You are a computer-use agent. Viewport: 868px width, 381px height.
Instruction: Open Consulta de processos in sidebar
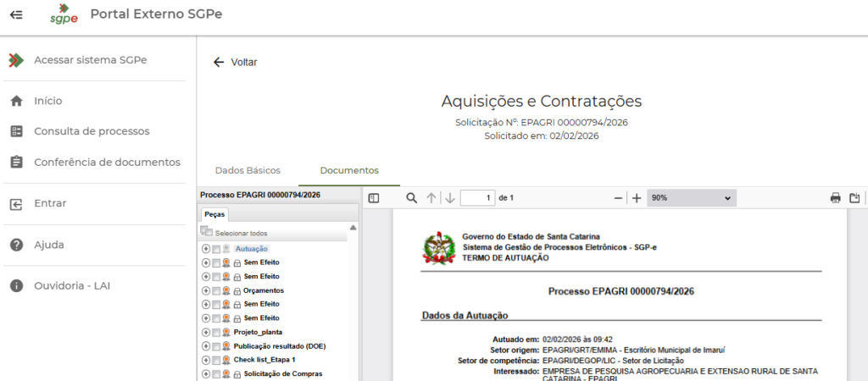92,131
